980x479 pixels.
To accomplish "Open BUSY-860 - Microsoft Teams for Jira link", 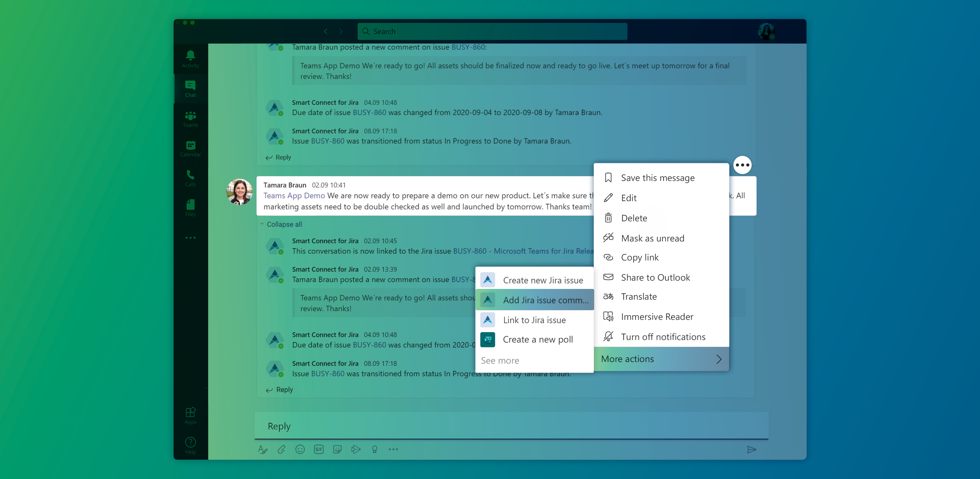I will click(523, 251).
